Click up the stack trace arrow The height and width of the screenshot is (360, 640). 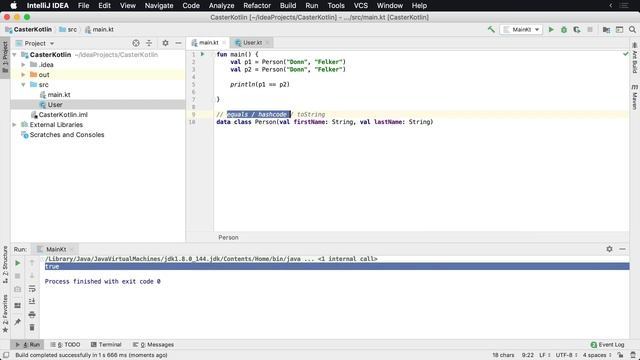click(x=32, y=263)
